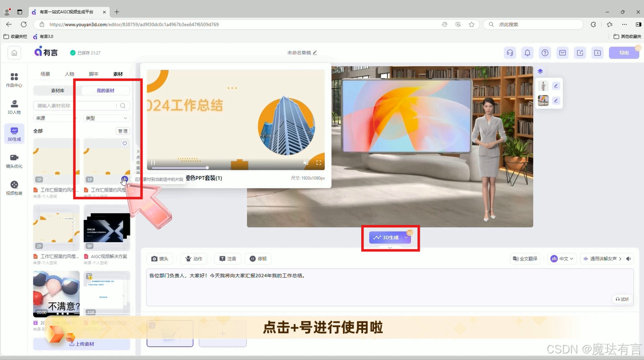This screenshot has width=644, height=360.
Task: Switch to the 素材库 segment
Action: pyautogui.click(x=58, y=91)
